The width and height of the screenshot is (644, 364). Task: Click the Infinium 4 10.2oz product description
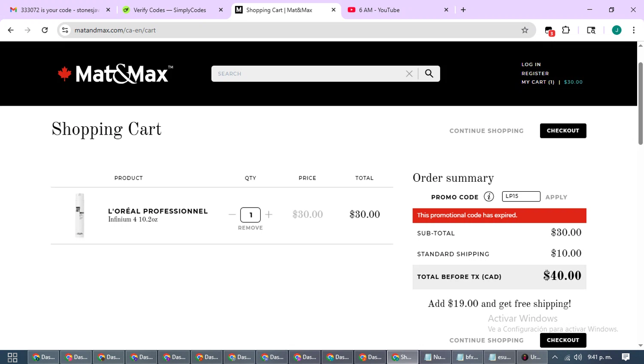tap(133, 220)
